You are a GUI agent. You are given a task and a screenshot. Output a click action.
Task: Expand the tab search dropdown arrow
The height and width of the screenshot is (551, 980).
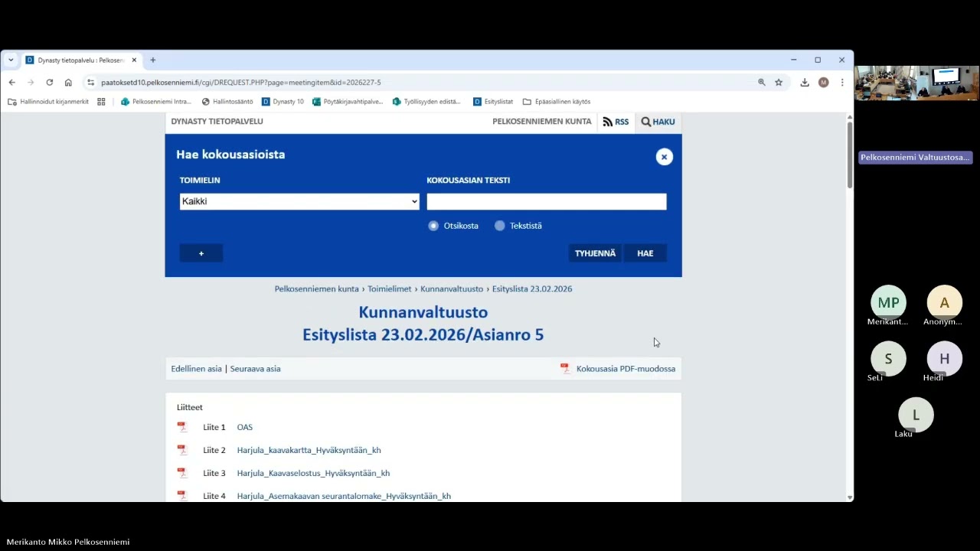coord(11,60)
